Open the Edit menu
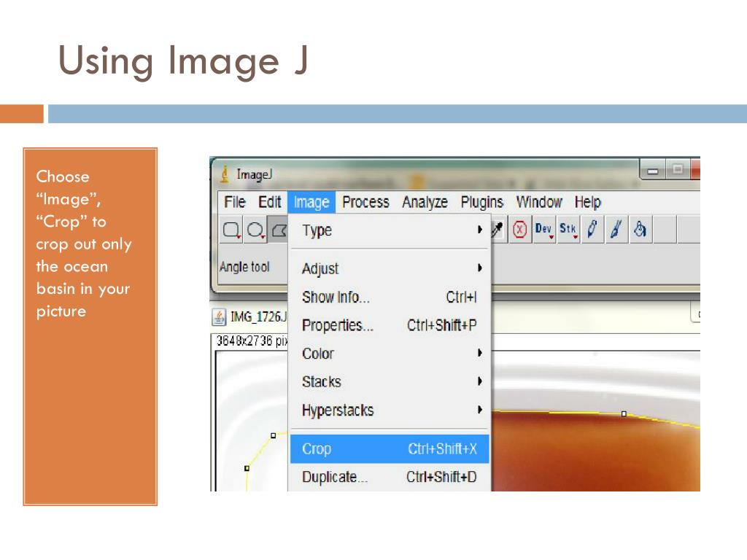Image resolution: width=747 pixels, height=560 pixels. tap(270, 202)
